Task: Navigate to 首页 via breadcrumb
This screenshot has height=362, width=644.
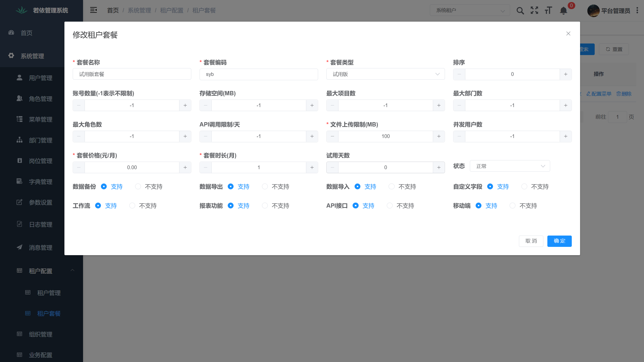Action: click(x=112, y=10)
